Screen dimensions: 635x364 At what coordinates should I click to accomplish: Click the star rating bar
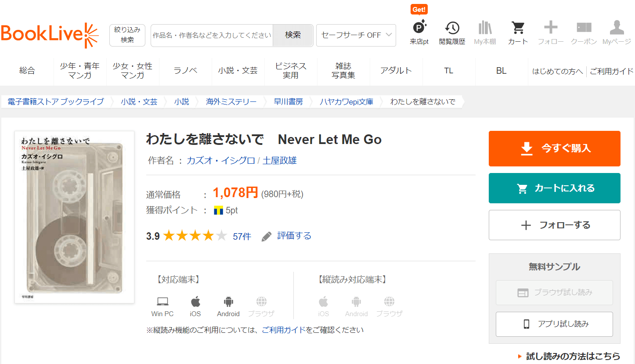point(195,236)
